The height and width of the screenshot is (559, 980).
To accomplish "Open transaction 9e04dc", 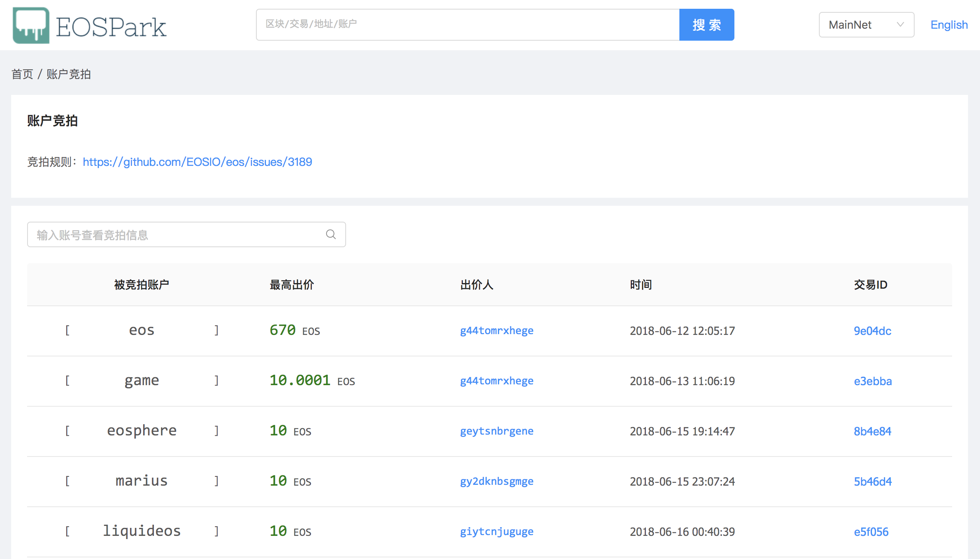I will (872, 331).
